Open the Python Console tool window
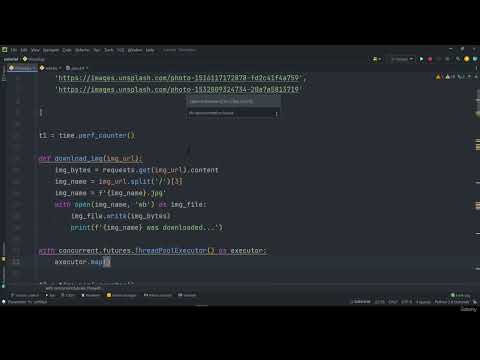480x360 pixels. click(x=158, y=295)
